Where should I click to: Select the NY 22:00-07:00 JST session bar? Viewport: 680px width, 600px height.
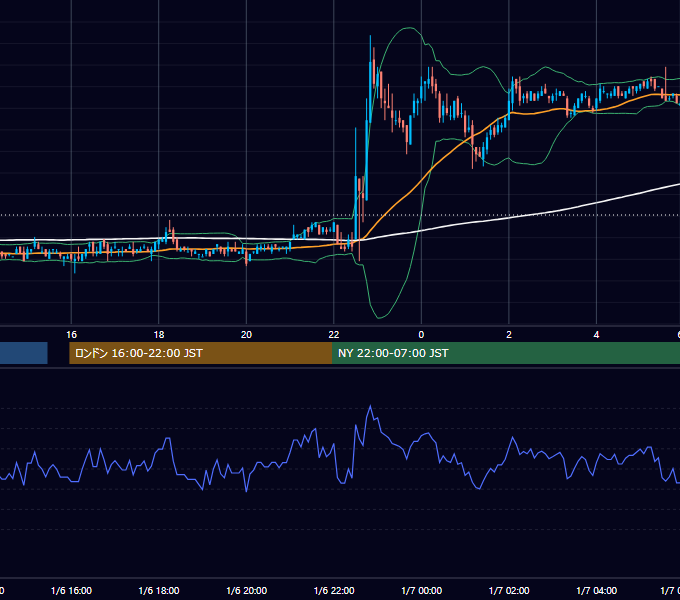506,353
